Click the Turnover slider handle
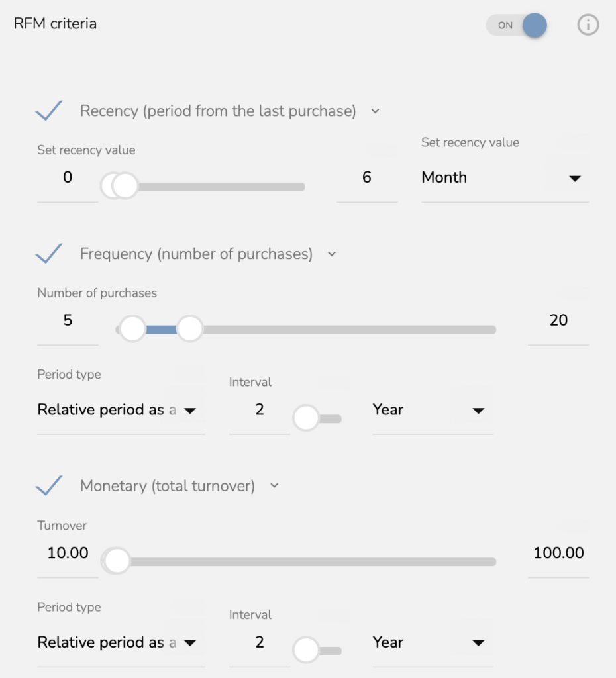The width and height of the screenshot is (616, 678). click(117, 561)
